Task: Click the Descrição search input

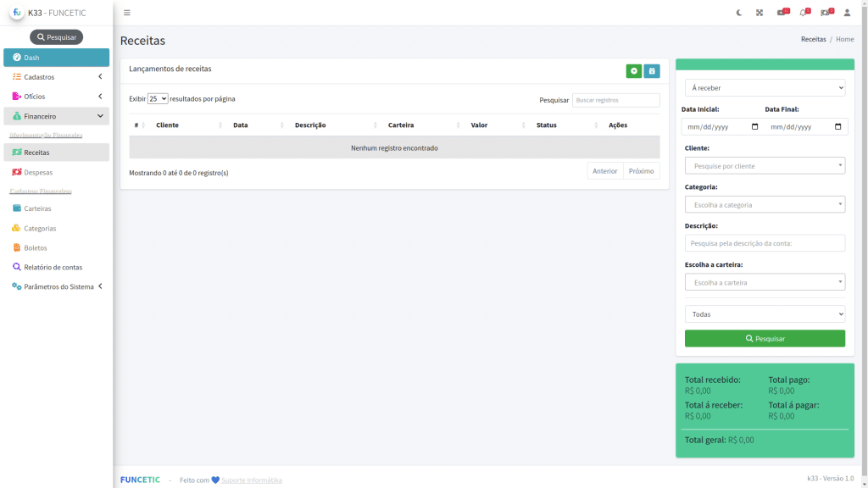Action: [765, 243]
